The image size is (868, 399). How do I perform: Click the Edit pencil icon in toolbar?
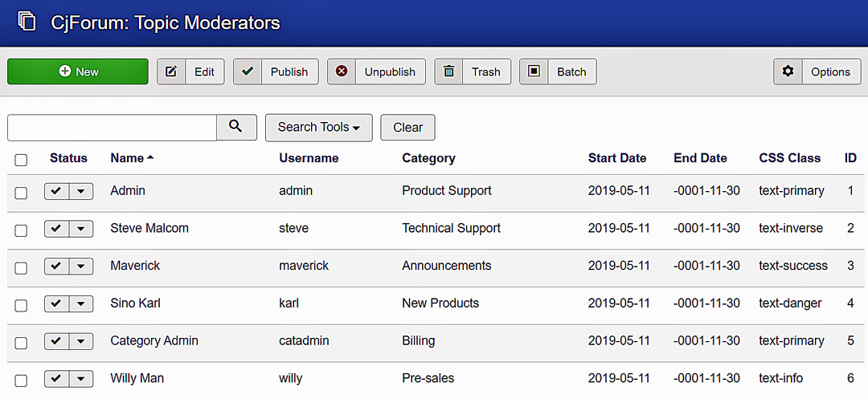(171, 71)
